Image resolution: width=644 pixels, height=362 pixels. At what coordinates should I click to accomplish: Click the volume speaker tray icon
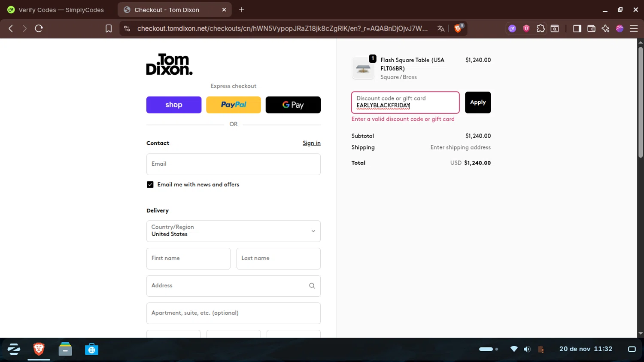(527, 349)
